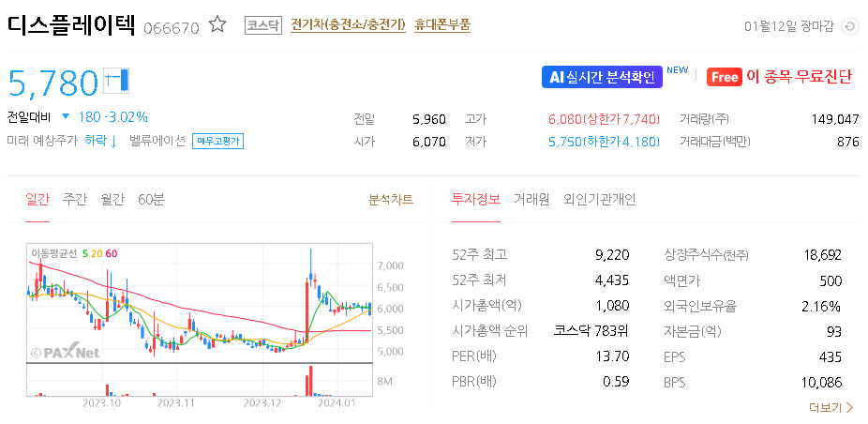Switch to 월간 chart tab
This screenshot has height=424, width=868.
[112, 200]
